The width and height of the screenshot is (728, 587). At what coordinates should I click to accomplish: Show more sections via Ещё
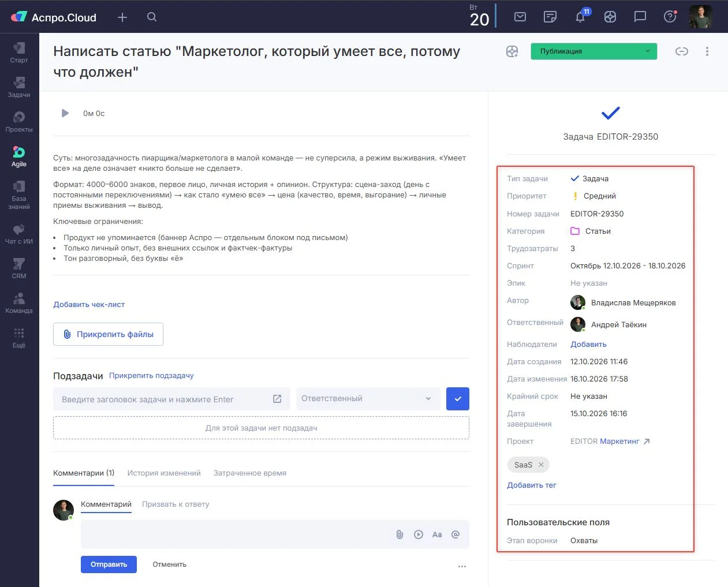pyautogui.click(x=19, y=338)
